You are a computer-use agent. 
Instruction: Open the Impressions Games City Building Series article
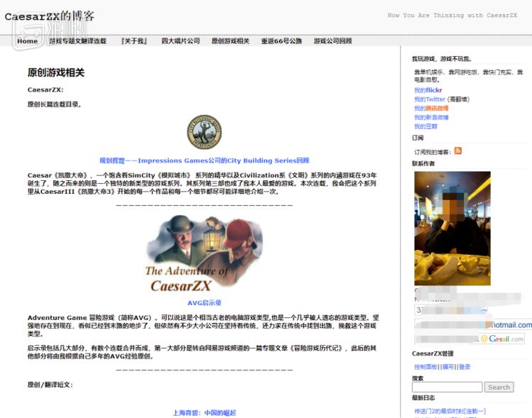pos(204,160)
